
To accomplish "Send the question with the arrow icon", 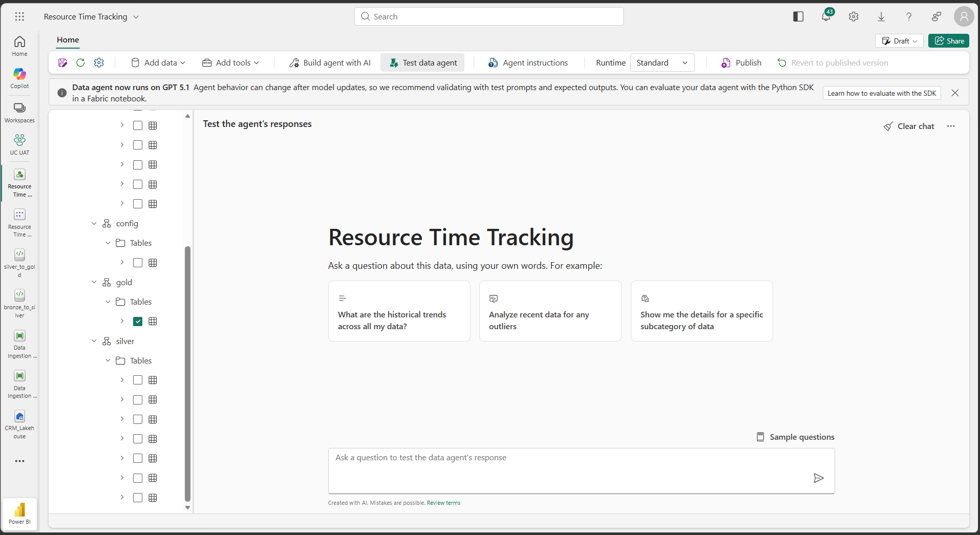I will [818, 478].
